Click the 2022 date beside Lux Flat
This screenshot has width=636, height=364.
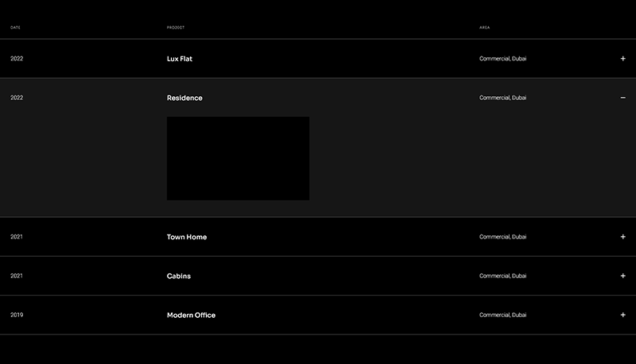pyautogui.click(x=17, y=59)
